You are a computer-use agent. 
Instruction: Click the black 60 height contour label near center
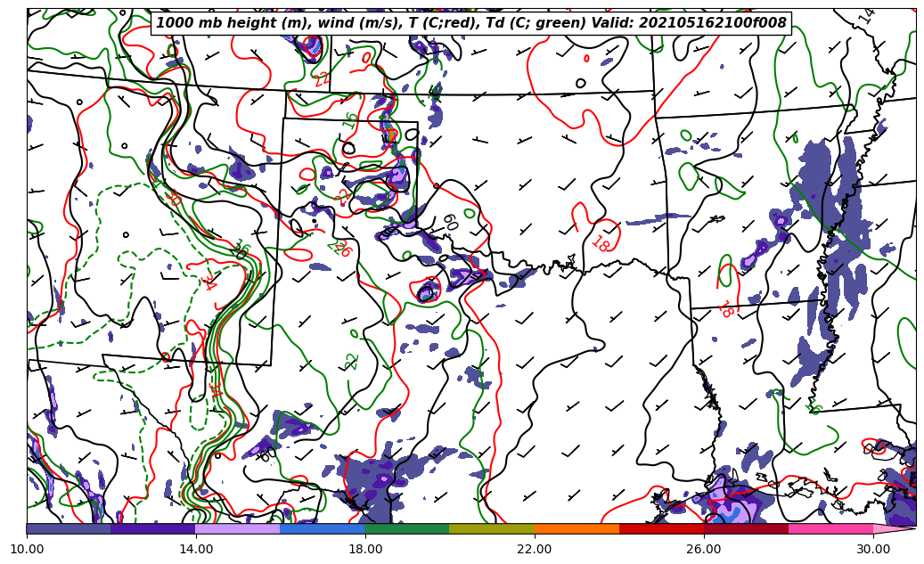click(x=450, y=222)
